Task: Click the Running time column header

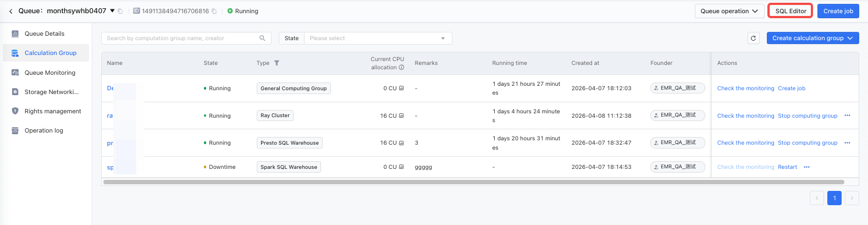Action: point(510,63)
